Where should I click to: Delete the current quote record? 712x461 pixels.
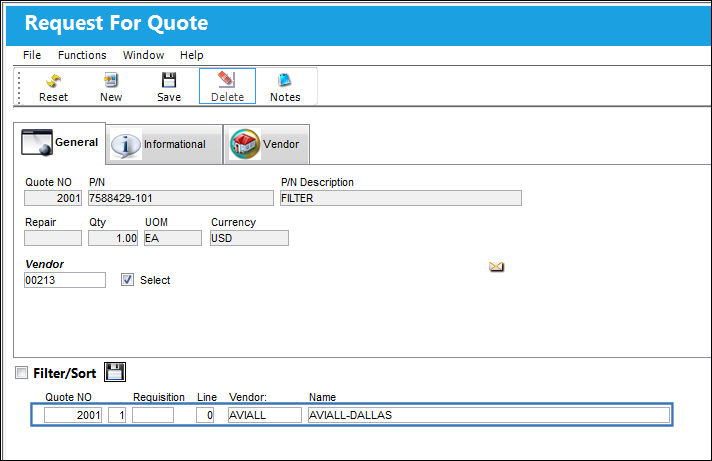(x=227, y=86)
